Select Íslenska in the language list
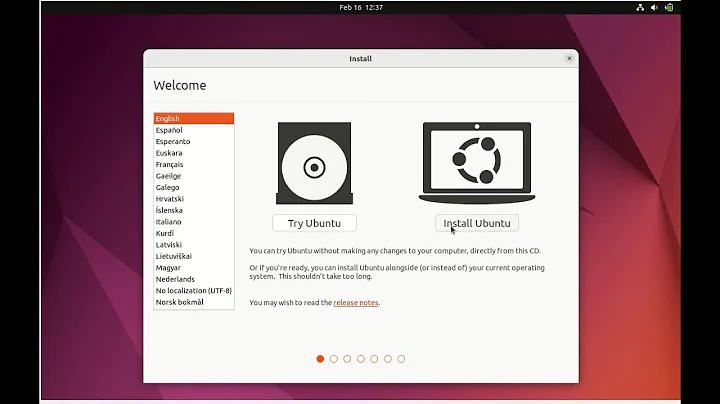 [194, 210]
